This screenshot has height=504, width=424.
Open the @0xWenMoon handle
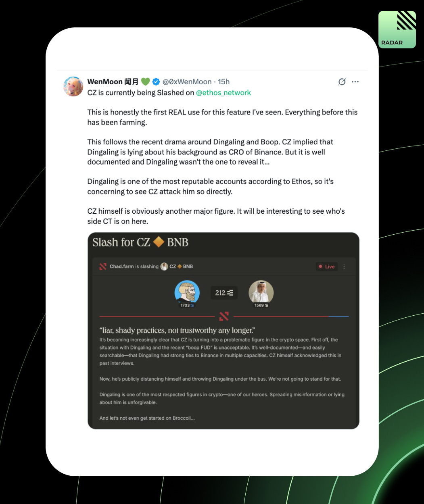[187, 82]
